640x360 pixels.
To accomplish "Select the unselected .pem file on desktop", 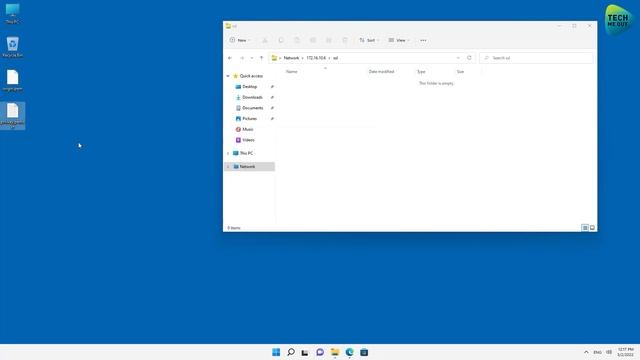I will [x=12, y=80].
